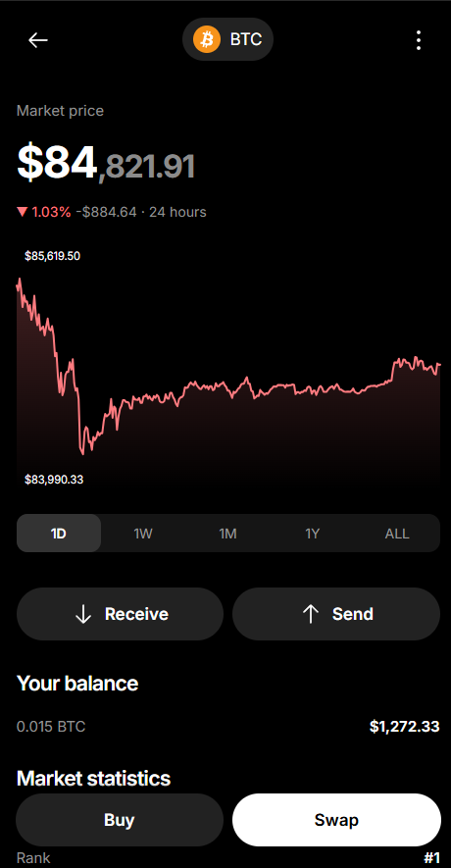
Task: Click the Send button
Action: [x=336, y=614]
